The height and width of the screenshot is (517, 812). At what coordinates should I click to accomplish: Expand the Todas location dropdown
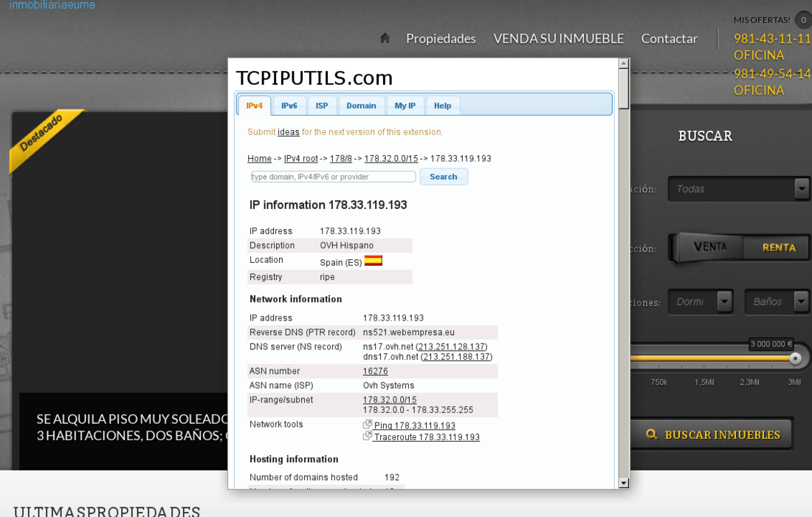click(738, 189)
